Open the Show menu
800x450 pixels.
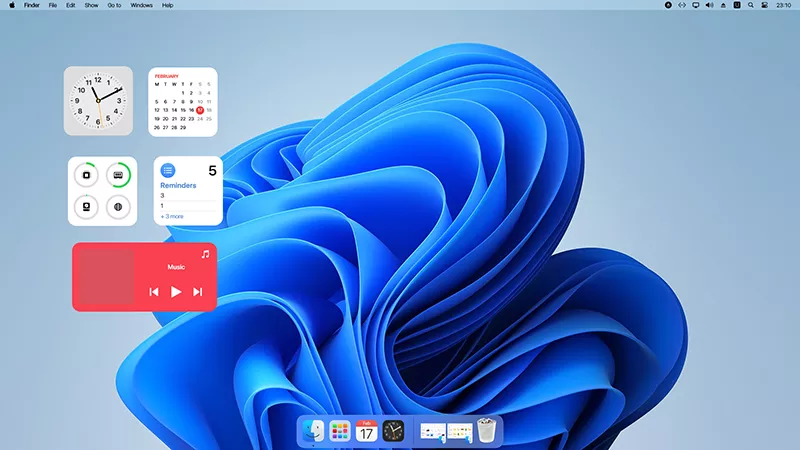tap(91, 5)
